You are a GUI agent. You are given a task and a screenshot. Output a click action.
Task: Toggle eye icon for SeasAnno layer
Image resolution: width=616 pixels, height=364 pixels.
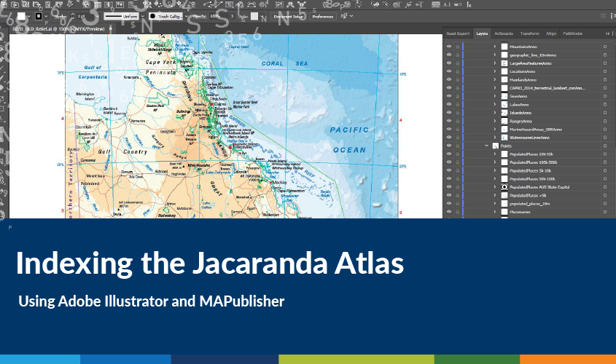pos(449,96)
